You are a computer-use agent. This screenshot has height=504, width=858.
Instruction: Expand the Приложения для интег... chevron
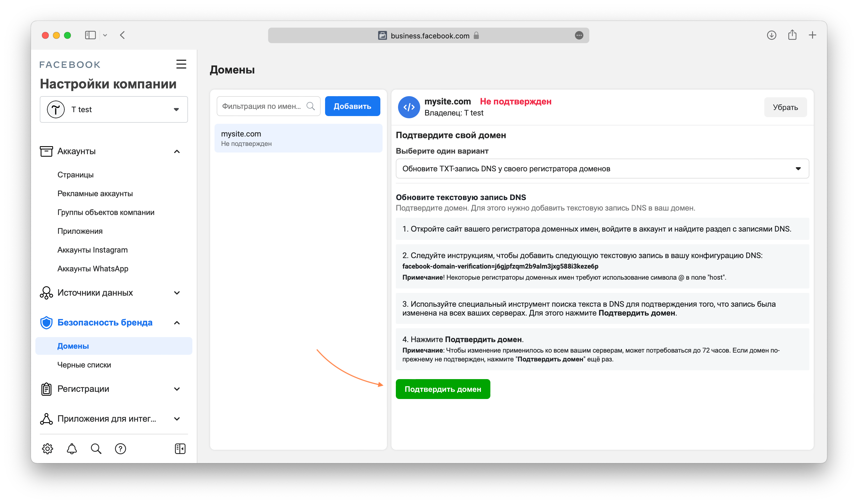177,419
